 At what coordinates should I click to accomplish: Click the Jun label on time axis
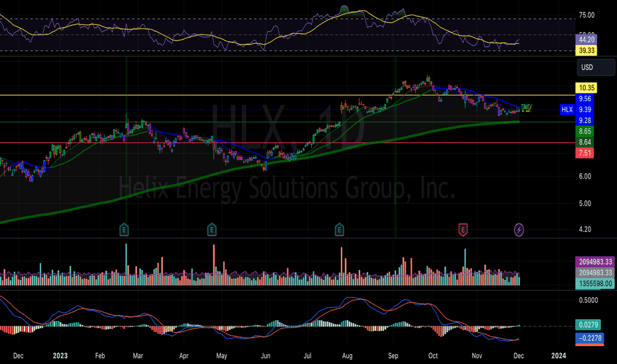[x=265, y=355]
